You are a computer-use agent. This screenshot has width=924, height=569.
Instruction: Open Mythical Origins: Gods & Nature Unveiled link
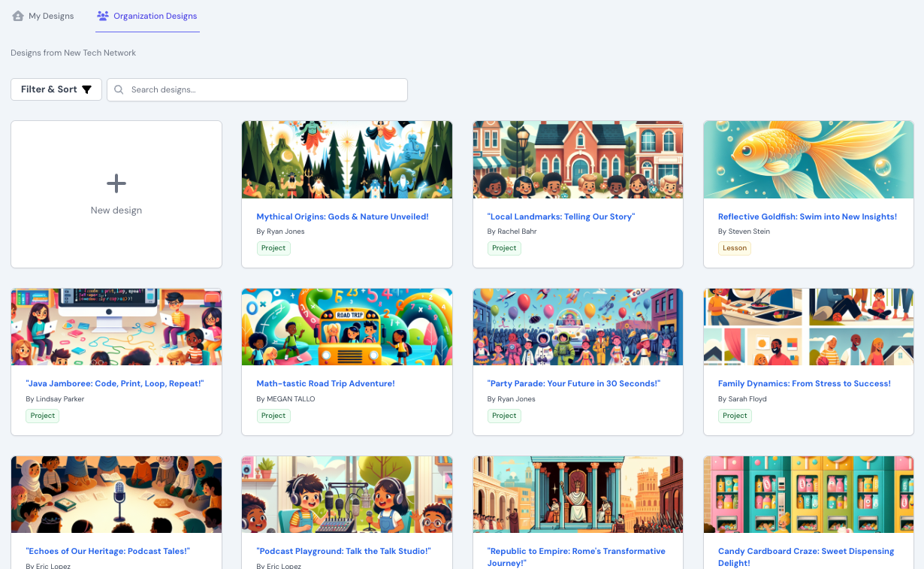pyautogui.click(x=342, y=216)
